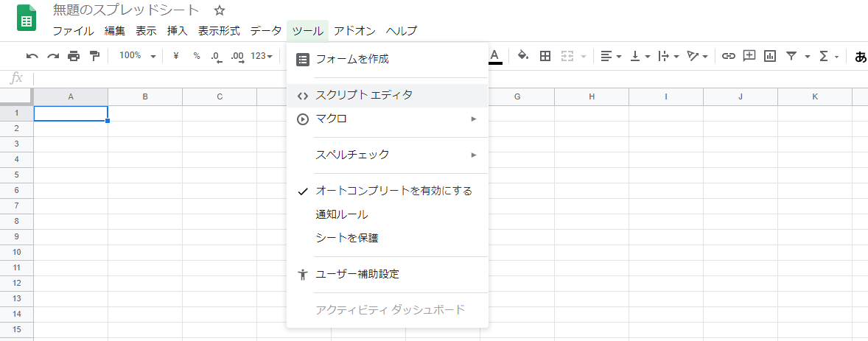Click the insert link icon
This screenshot has width=868, height=341.
(729, 56)
